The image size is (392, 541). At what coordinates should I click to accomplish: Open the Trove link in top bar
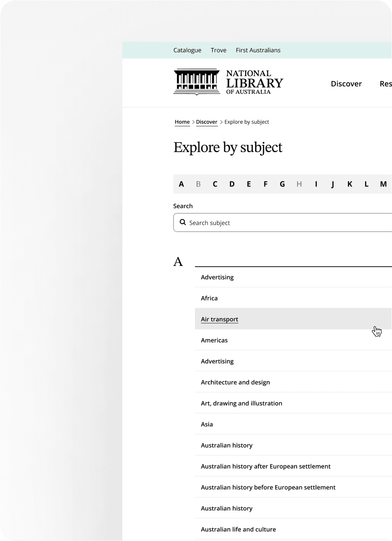pyautogui.click(x=219, y=50)
